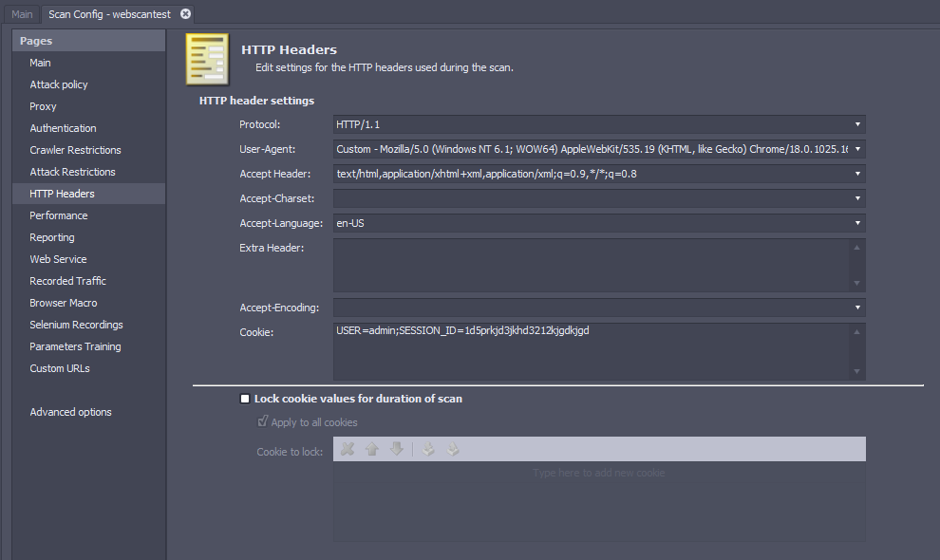Click the HTTP/1.1 protocol value
The height and width of the screenshot is (560, 940).
coord(358,124)
